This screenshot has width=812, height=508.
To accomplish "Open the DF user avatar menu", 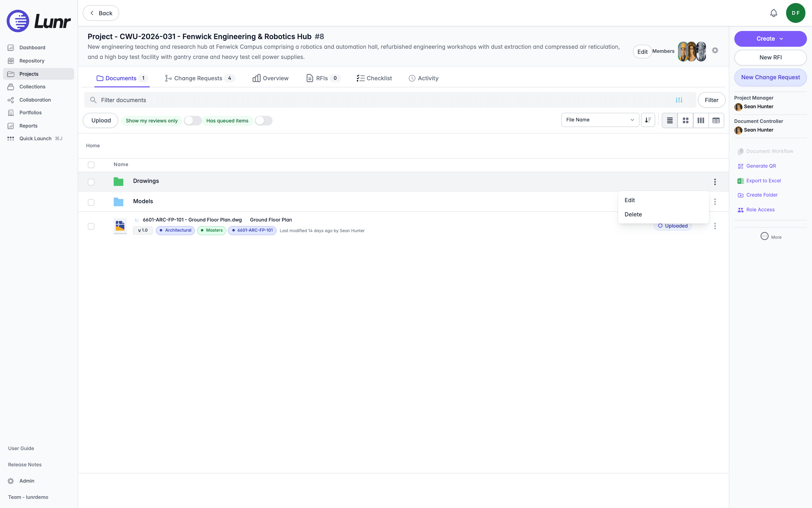I will (x=796, y=13).
